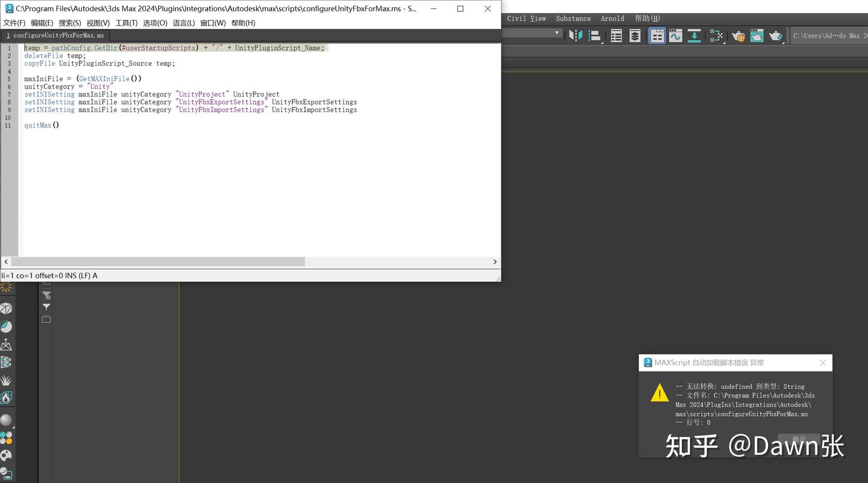Expand the Render Production flyout arrow
Screen dimensions: 868x483
click(782, 42)
